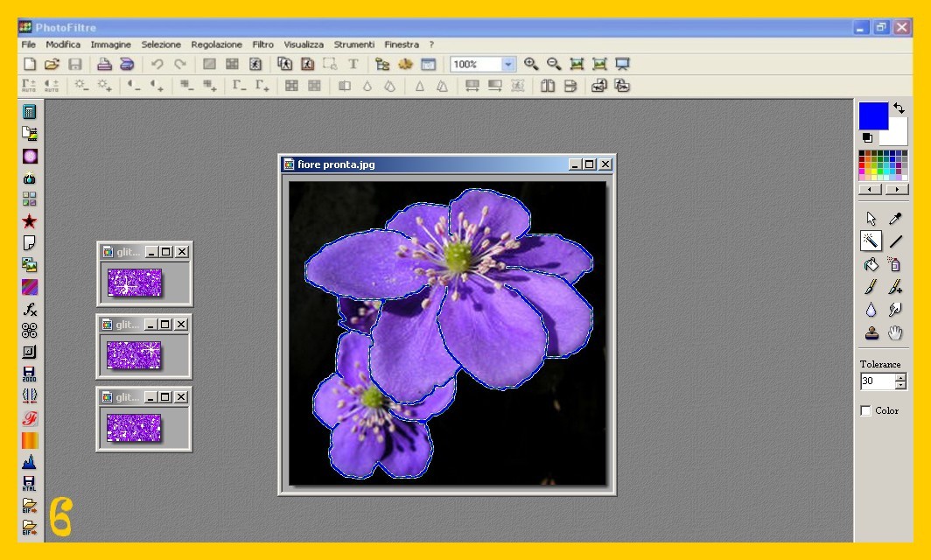Click the Tolerance value field
Viewport: 931px width, 560px height.
click(877, 381)
